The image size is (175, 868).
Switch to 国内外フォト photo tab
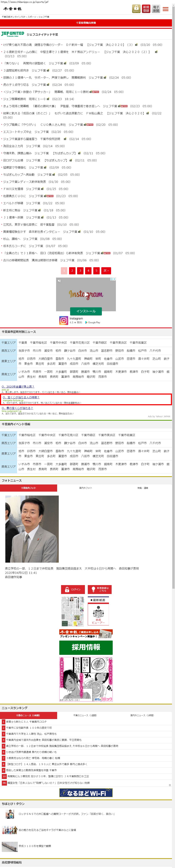coord(85,488)
